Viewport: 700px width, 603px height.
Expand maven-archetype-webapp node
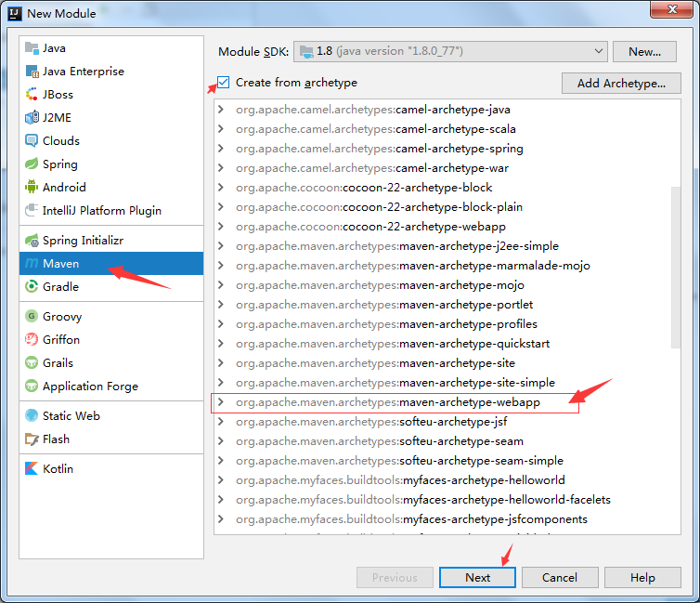[221, 402]
